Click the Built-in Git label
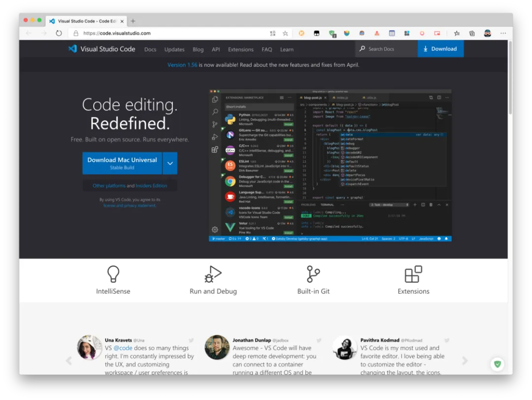Viewport: 532px width, 400px height. pyautogui.click(x=313, y=291)
